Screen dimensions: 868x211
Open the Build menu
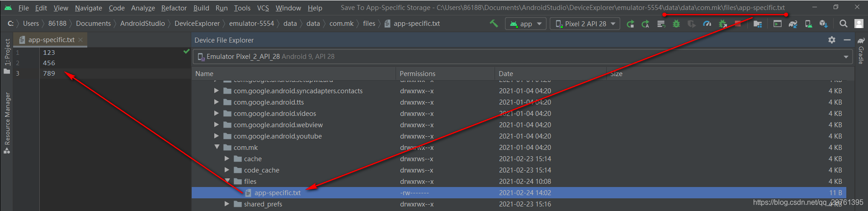pyautogui.click(x=201, y=8)
